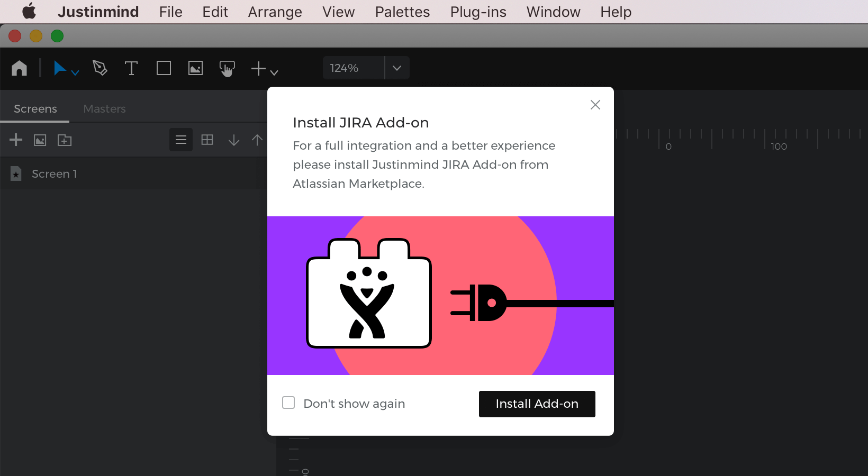Open the Edit menu
This screenshot has width=868, height=476.
point(215,12)
